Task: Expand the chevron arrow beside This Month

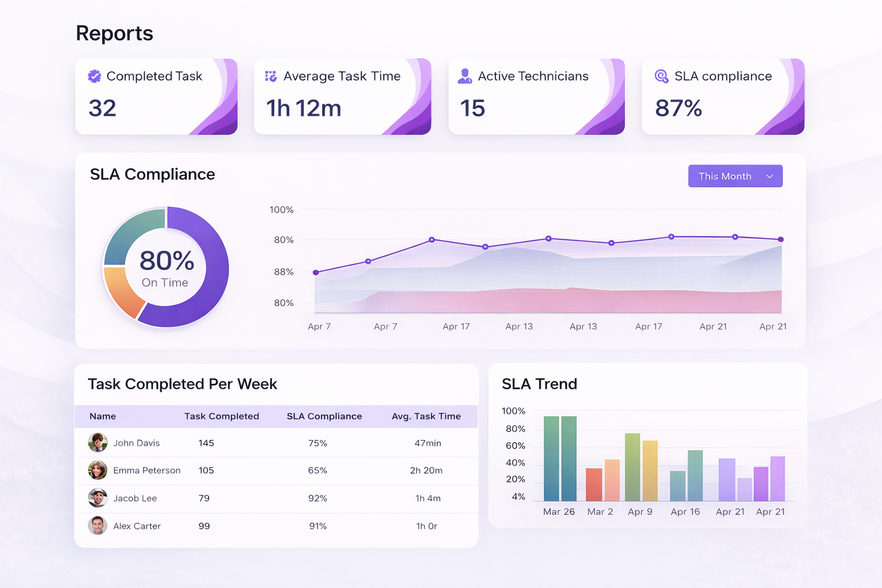Action: pos(770,176)
